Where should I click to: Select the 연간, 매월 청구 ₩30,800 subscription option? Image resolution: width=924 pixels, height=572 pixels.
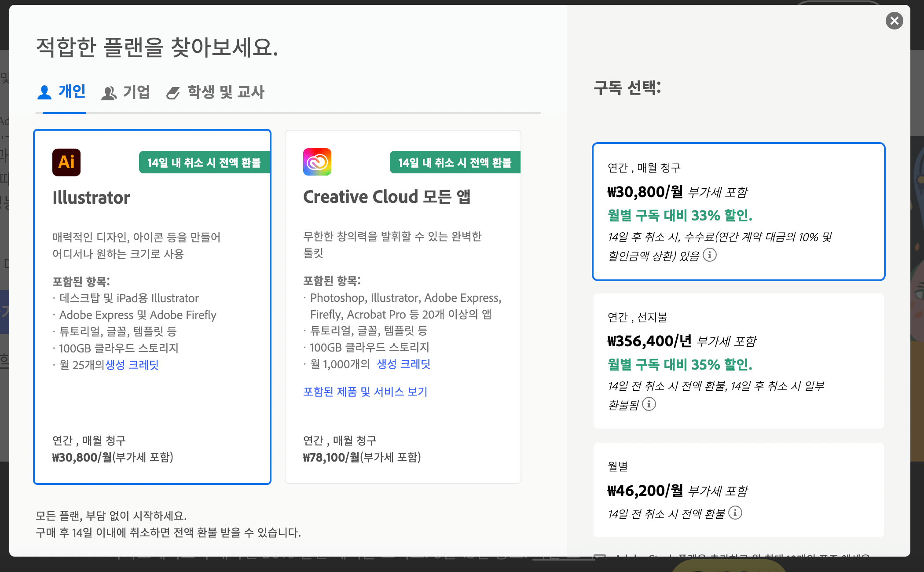pyautogui.click(x=738, y=211)
